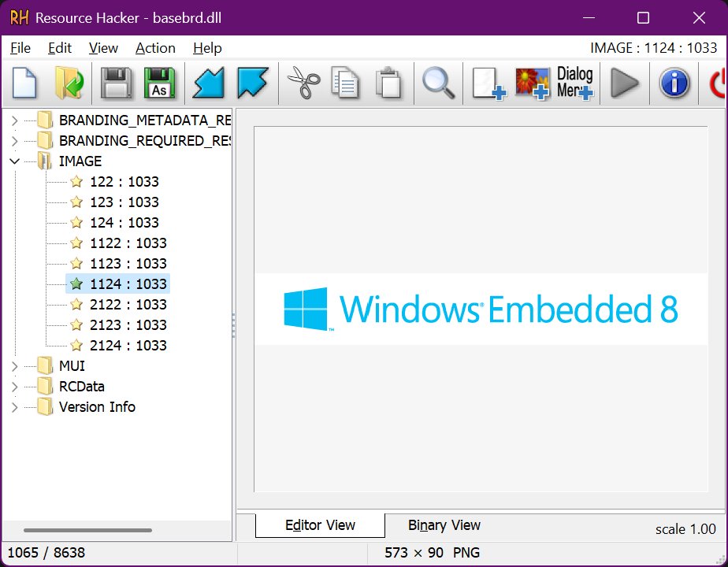Add image resource via flower icon
This screenshot has width=728, height=567.
532,83
